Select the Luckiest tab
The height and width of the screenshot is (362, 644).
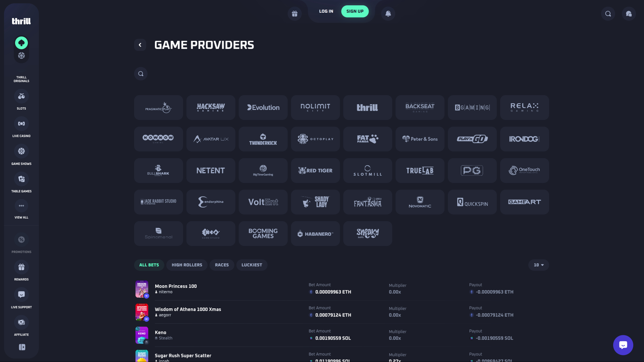252,265
